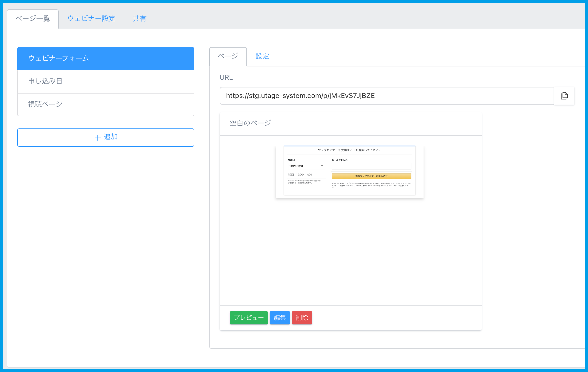
Task: Click the plus icon next to 追加
Action: 97,137
